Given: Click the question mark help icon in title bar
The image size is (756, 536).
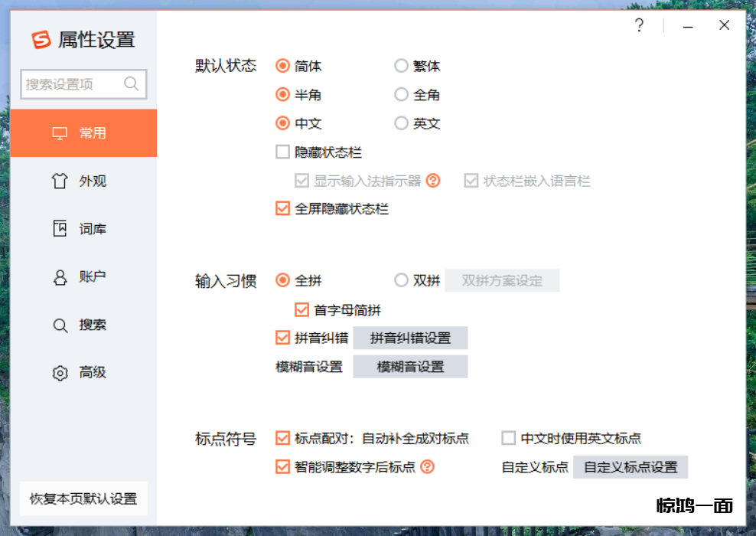Looking at the screenshot, I should coord(640,26).
